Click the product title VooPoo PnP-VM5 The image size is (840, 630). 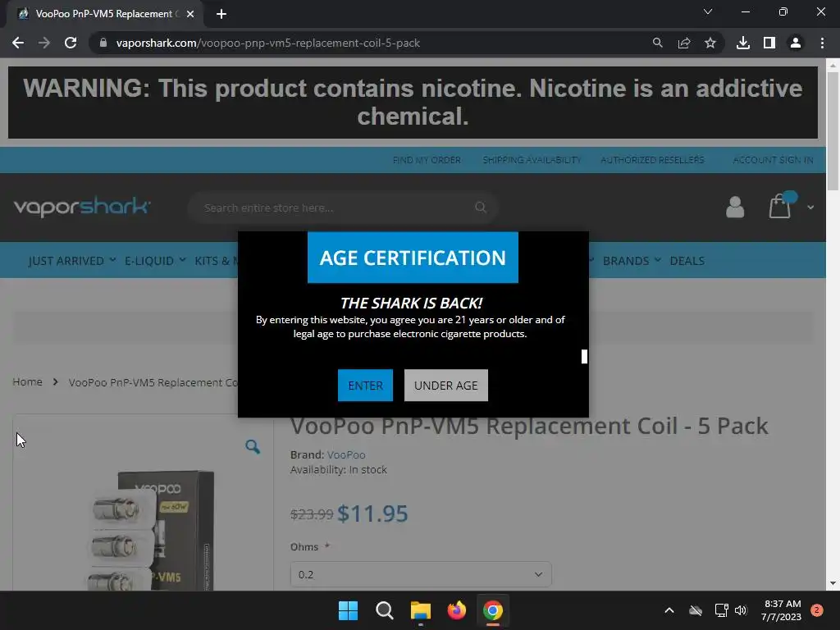point(529,426)
